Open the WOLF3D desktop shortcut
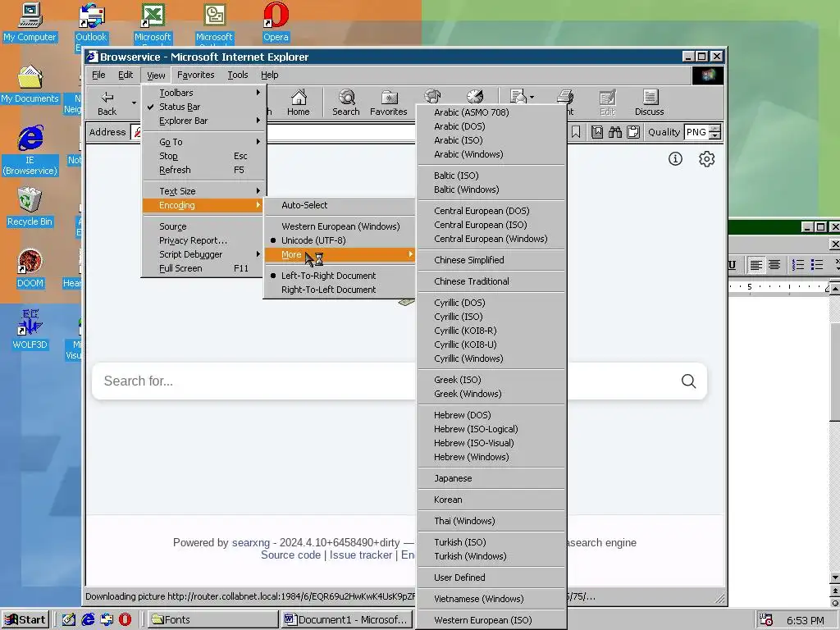The image size is (840, 630). [30, 330]
